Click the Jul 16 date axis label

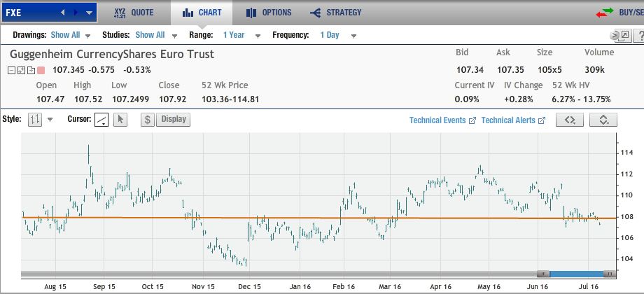(x=589, y=286)
